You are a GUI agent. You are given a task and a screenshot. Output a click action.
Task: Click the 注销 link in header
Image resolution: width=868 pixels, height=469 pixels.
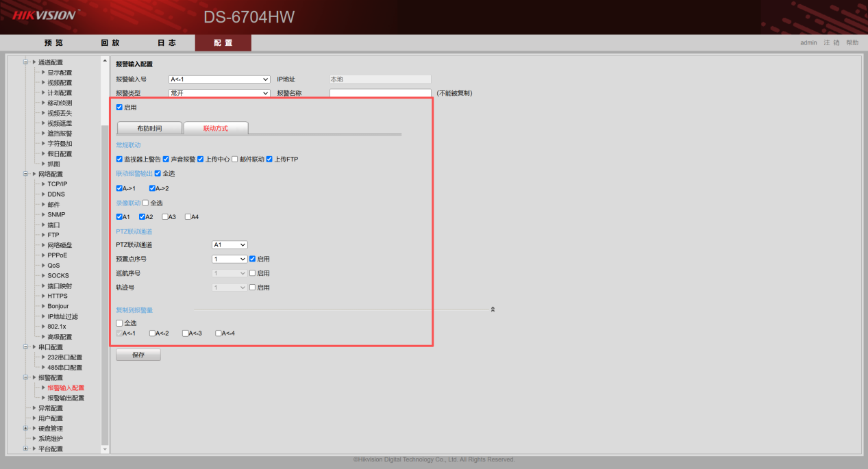[x=831, y=42]
